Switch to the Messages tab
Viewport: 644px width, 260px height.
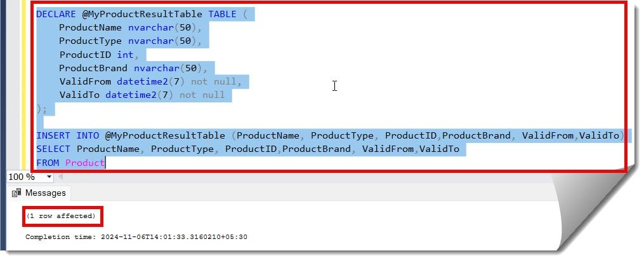(x=39, y=193)
